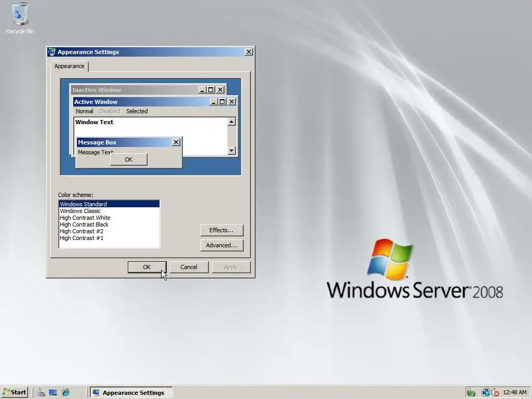Click Normal menu item in the preview
532x399 pixels.
85,111
